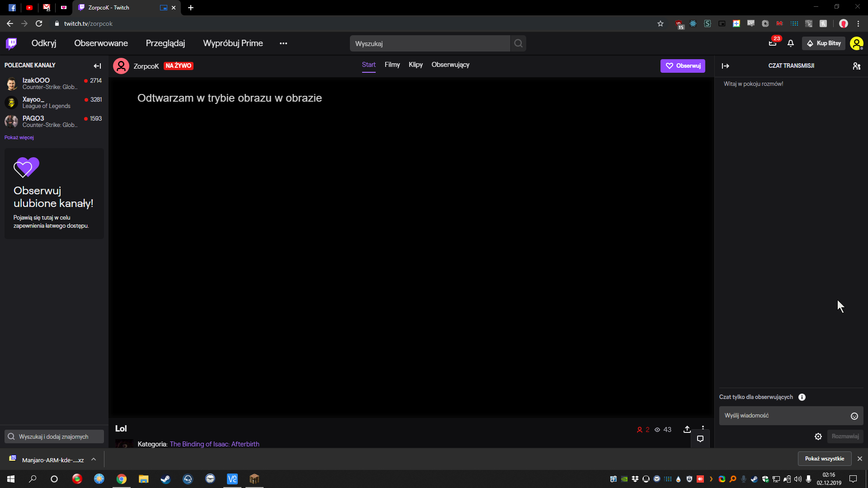Open the emote picker smiley
868x488 pixels.
(x=854, y=416)
